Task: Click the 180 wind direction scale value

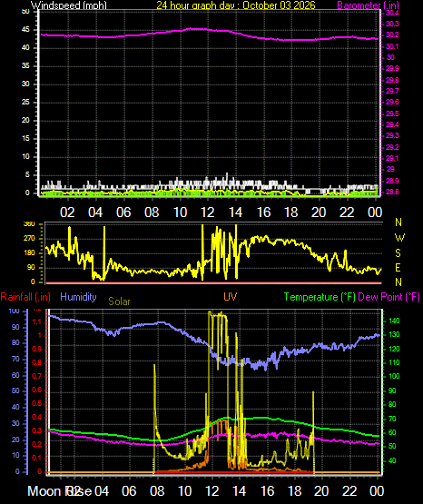Action: tap(30, 253)
